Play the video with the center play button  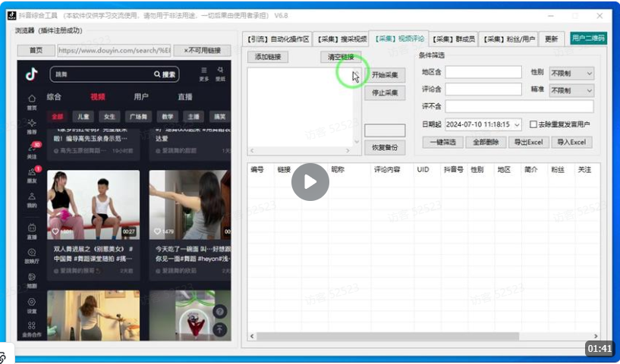[x=310, y=182]
